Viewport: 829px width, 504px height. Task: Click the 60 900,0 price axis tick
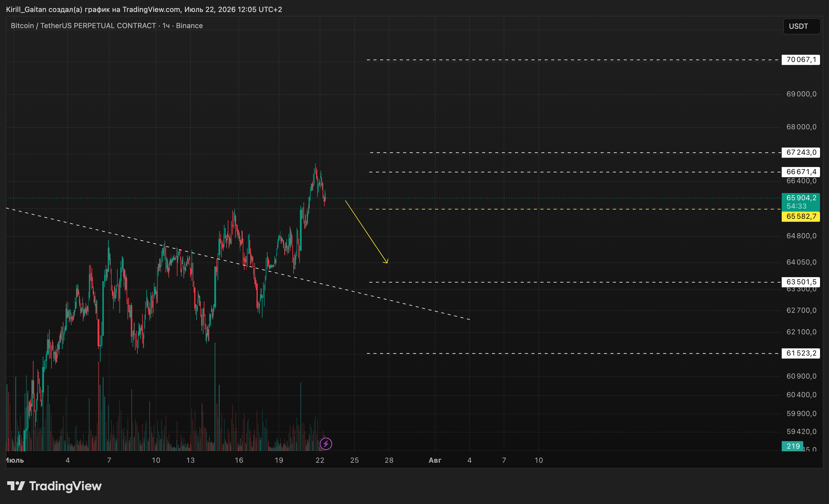click(x=801, y=376)
